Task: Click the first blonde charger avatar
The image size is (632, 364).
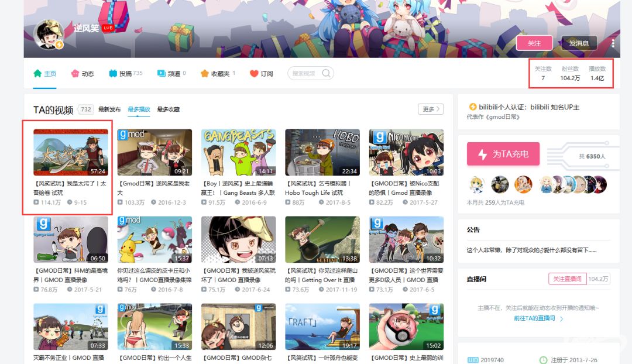Action: pos(477,184)
